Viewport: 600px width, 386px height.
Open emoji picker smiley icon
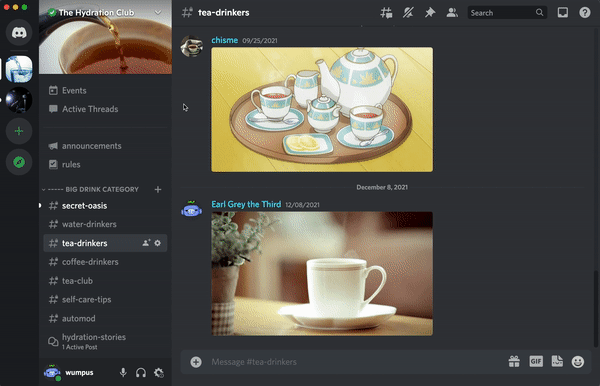(x=577, y=362)
